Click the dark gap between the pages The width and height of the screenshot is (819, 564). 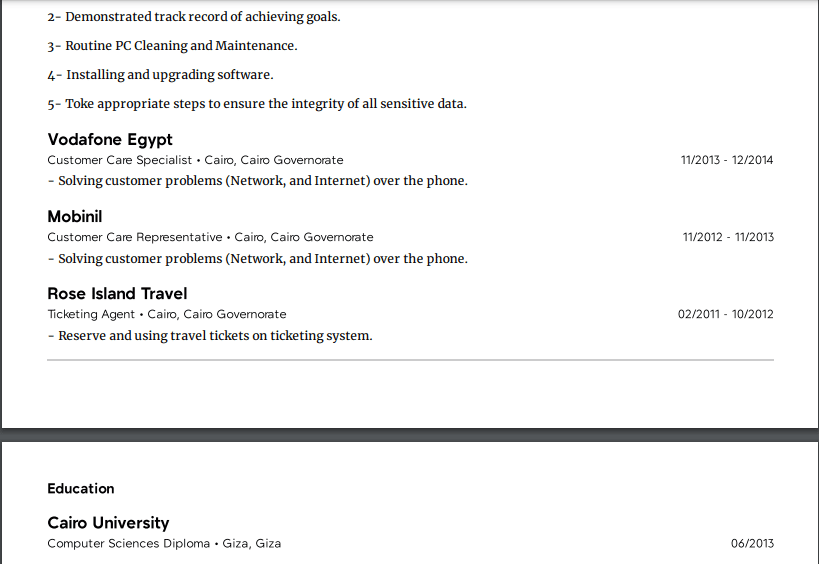(410, 435)
